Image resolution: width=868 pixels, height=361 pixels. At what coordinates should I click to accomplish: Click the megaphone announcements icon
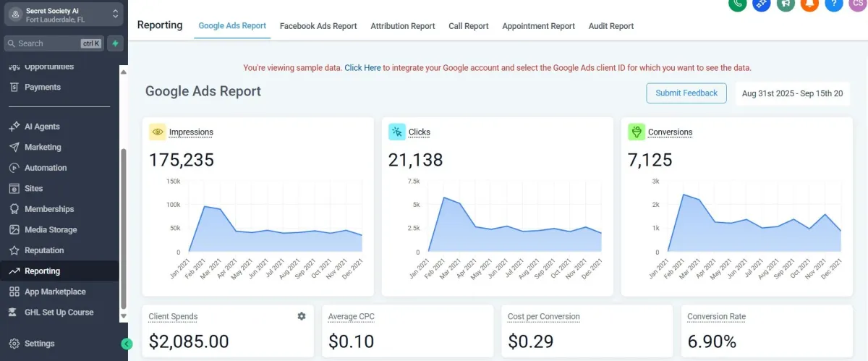click(x=786, y=3)
